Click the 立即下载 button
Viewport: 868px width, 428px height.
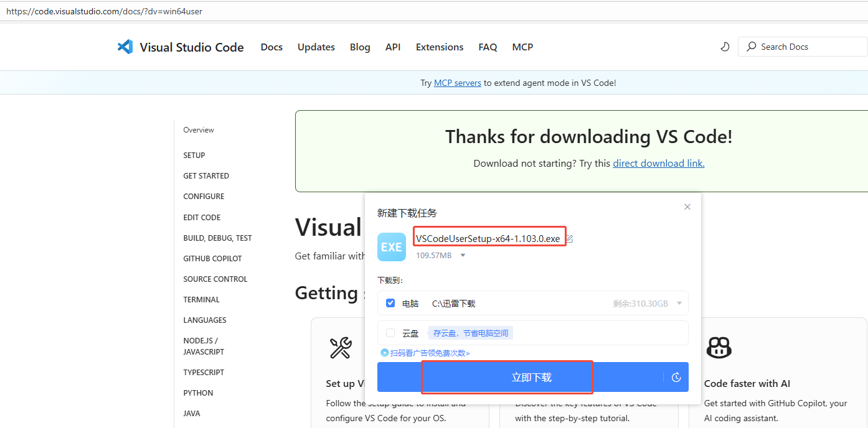[533, 377]
